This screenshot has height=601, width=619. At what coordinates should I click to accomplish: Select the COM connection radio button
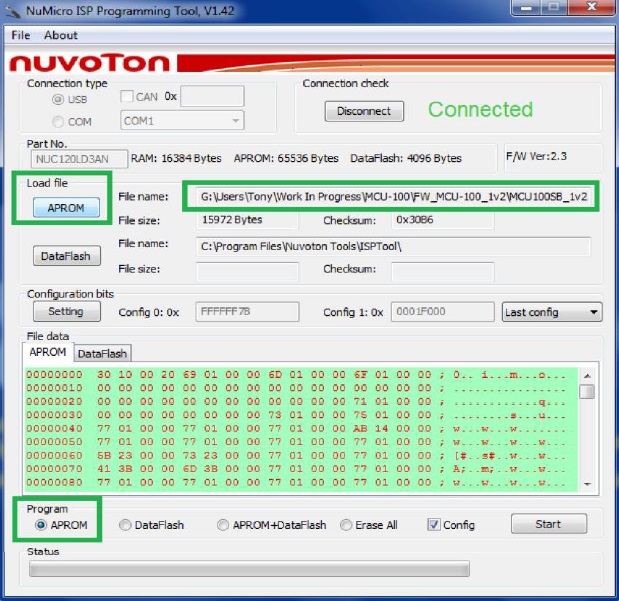pyautogui.click(x=58, y=122)
